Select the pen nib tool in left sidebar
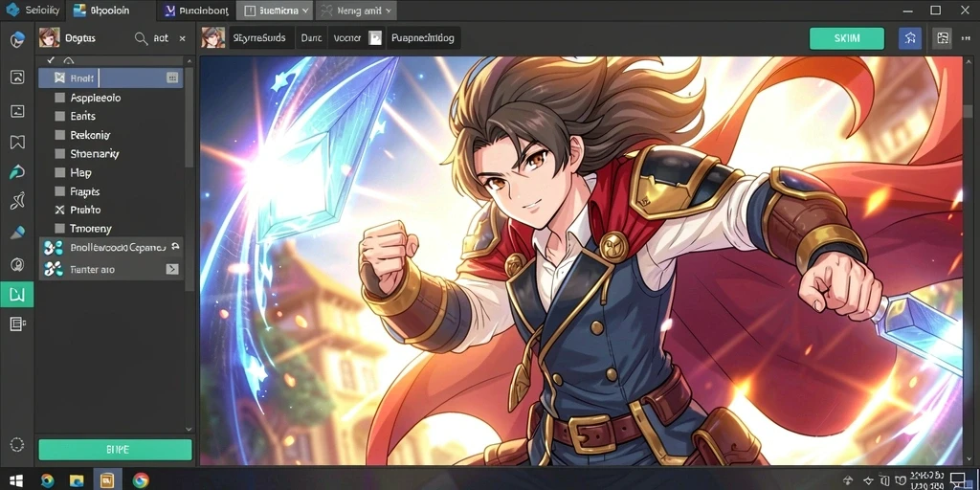 [17, 234]
